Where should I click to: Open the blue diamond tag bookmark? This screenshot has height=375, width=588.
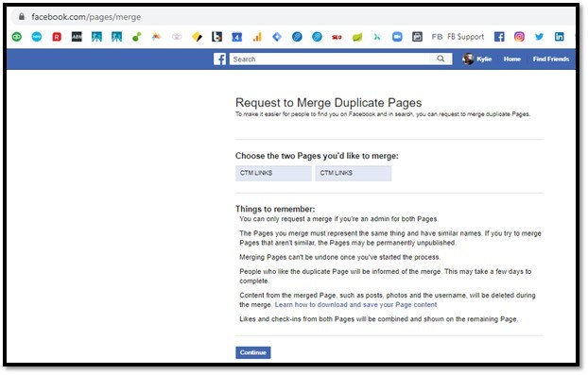pos(277,37)
